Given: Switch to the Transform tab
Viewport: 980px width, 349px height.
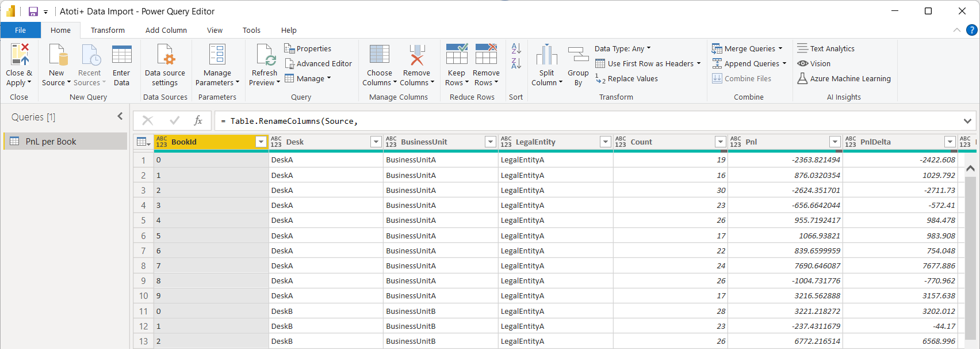Looking at the screenshot, I should pos(108,31).
